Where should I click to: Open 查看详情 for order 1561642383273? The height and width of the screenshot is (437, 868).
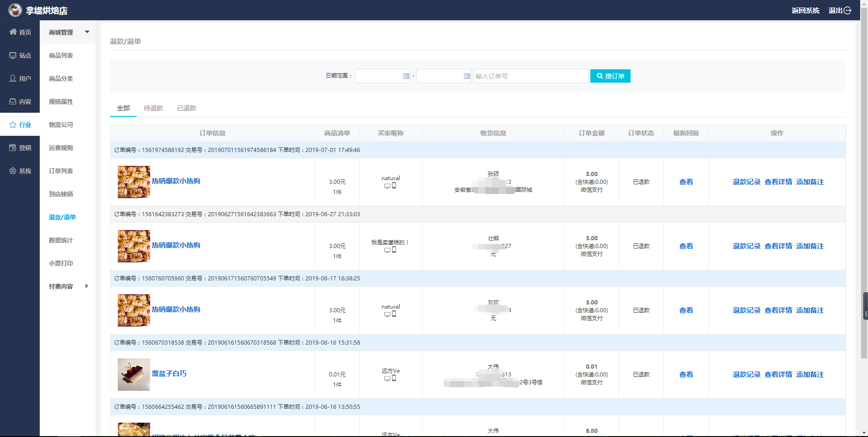(778, 246)
